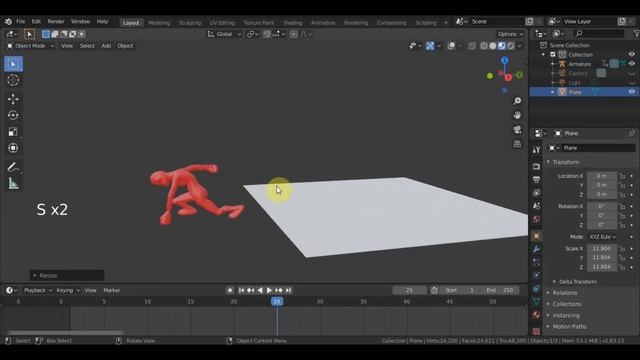Image resolution: width=640 pixels, height=360 pixels.
Task: Collapse the Transform panel
Action: coord(565,162)
